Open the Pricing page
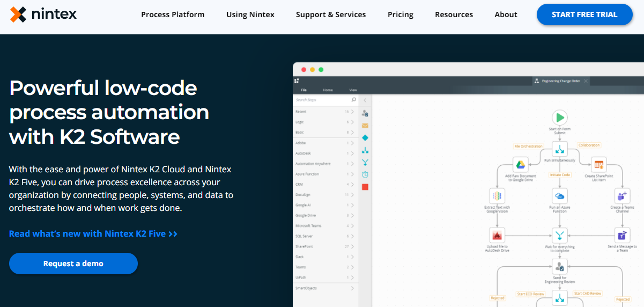 tap(401, 14)
